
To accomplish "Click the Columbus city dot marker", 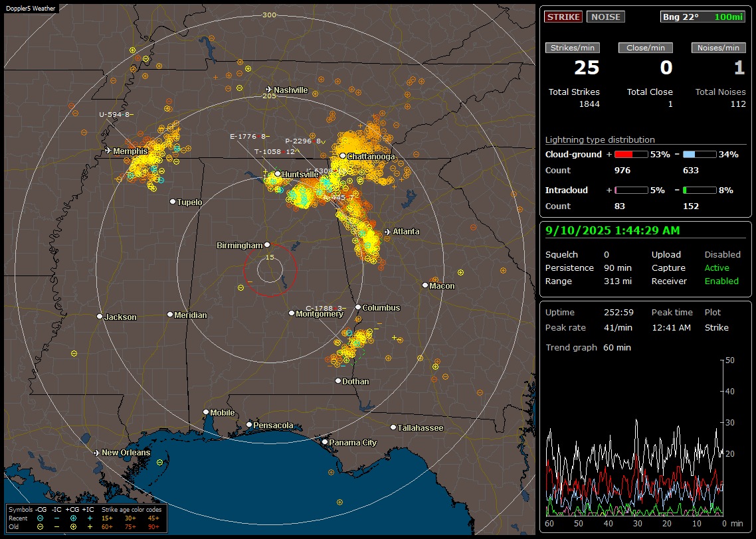I will pyautogui.click(x=358, y=307).
